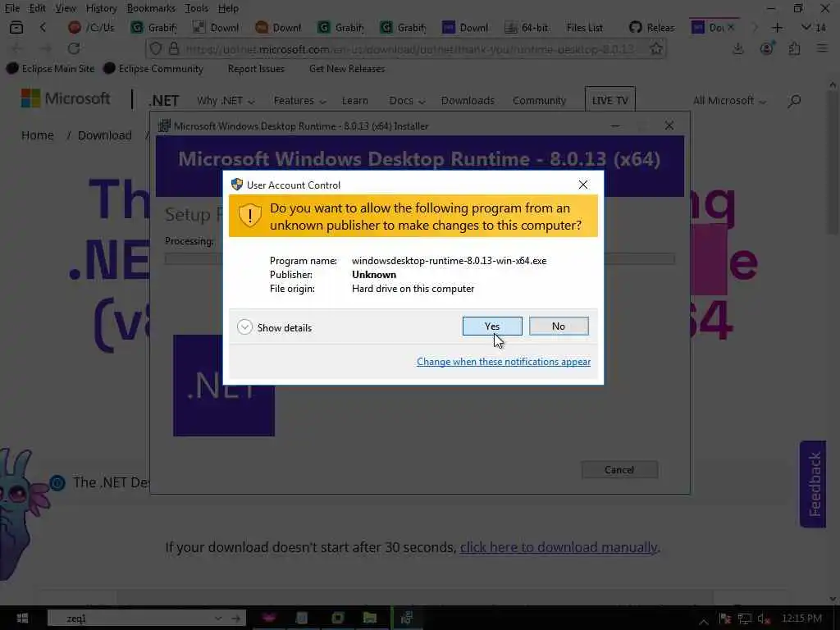Screen dimensions: 840x630
Task: Click the site search magnifier icon
Action: 794,100
